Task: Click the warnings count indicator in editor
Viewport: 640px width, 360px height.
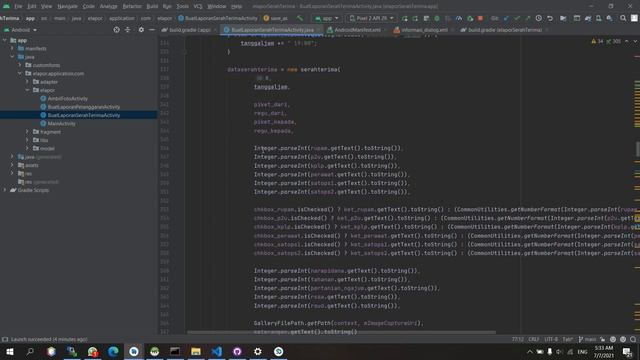Action: pyautogui.click(x=598, y=41)
